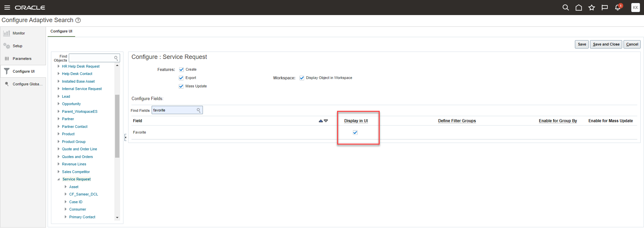Select Installed Base Asset object
This screenshot has width=644, height=235.
78,81
